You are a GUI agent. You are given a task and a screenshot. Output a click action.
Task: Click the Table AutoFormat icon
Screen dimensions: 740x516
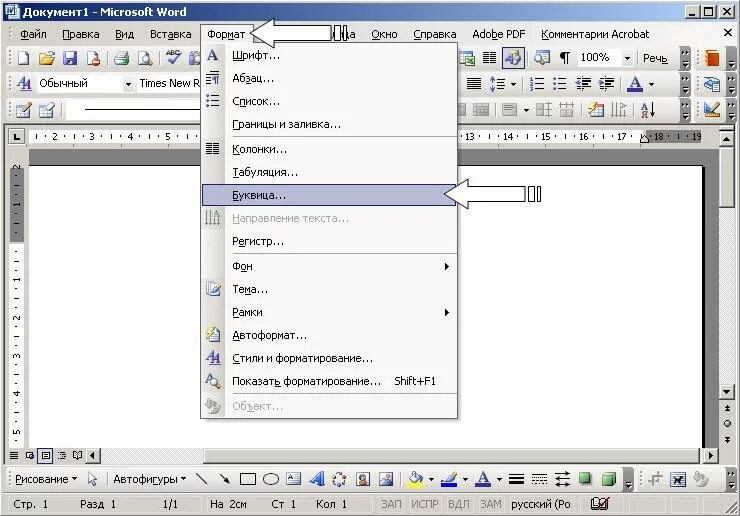(x=596, y=110)
